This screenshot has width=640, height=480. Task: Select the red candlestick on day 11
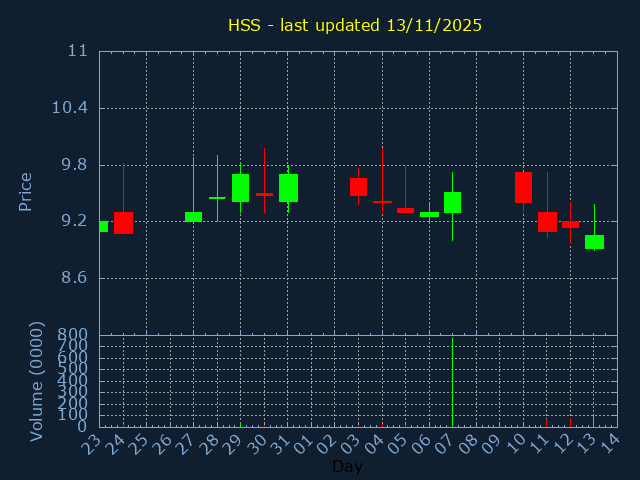tap(547, 221)
